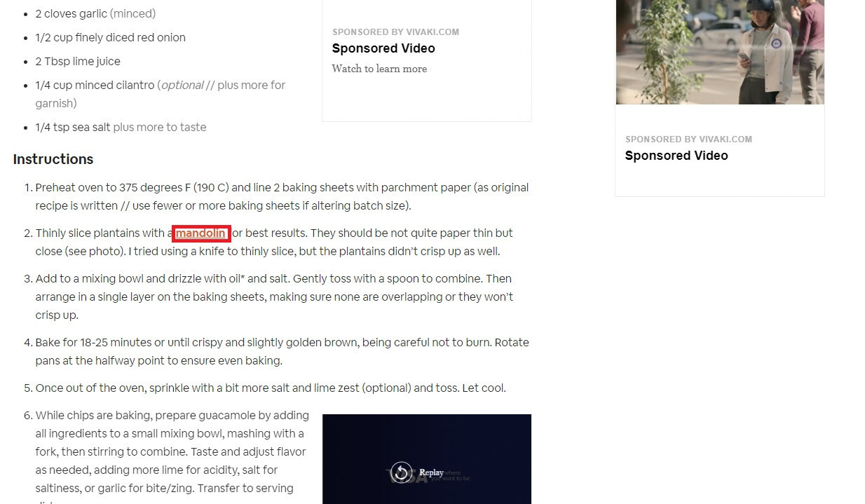Screen dimensions: 865x504
Task: Click the Bake for 18-25 minutes step
Action: pos(282,351)
